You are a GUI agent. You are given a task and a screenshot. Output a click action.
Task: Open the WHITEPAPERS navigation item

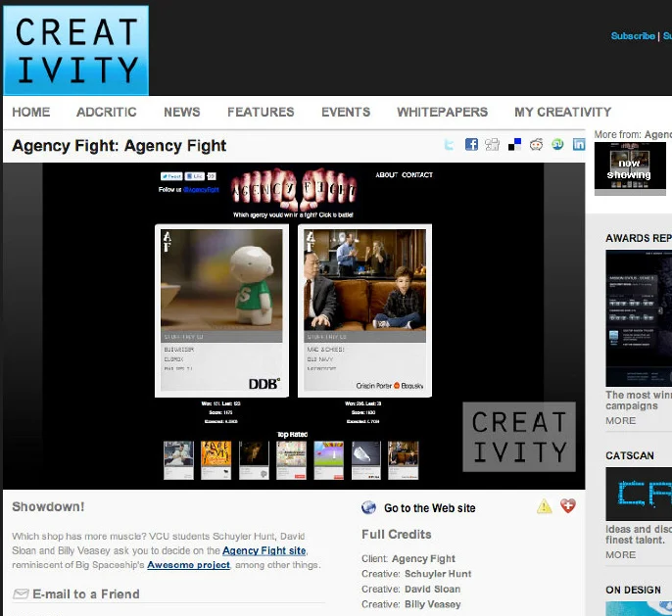point(443,112)
